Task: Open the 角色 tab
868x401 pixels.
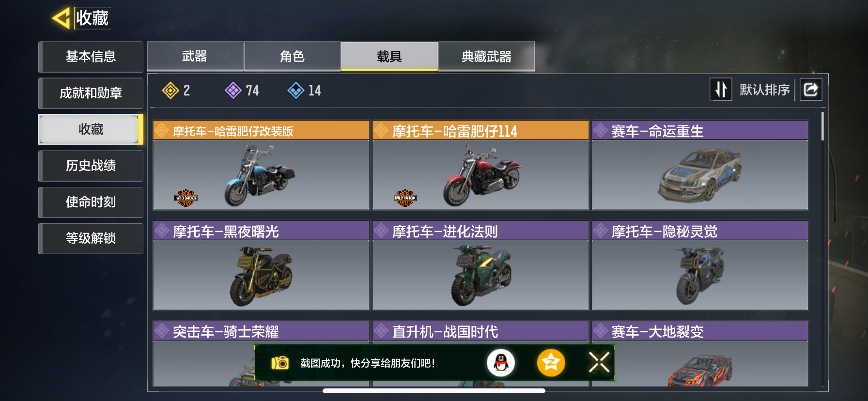Action: pos(292,57)
